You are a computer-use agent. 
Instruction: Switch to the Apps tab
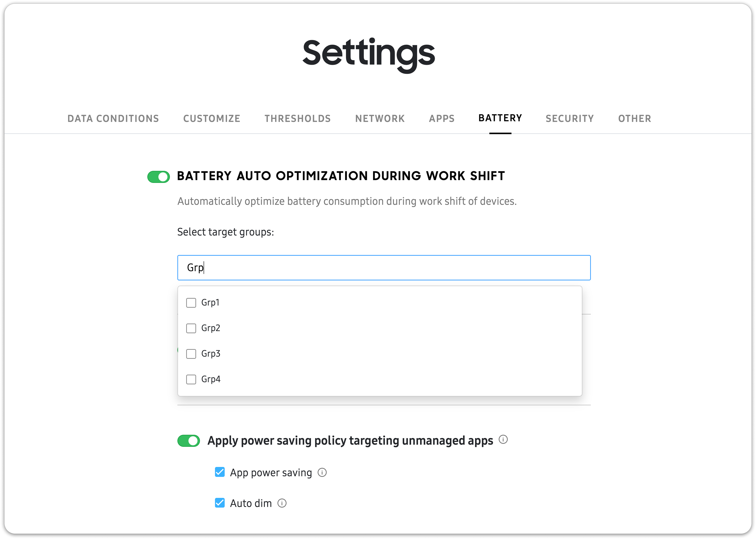pyautogui.click(x=441, y=119)
